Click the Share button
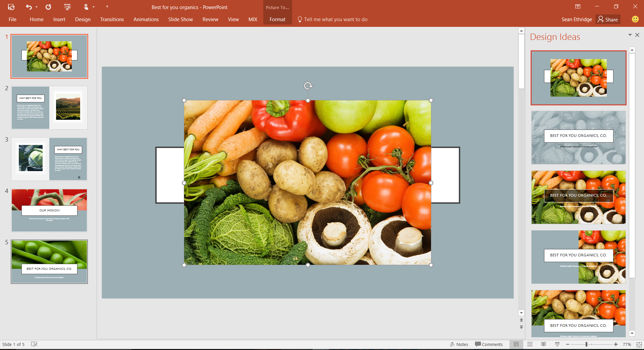The image size is (644, 350). tap(608, 19)
